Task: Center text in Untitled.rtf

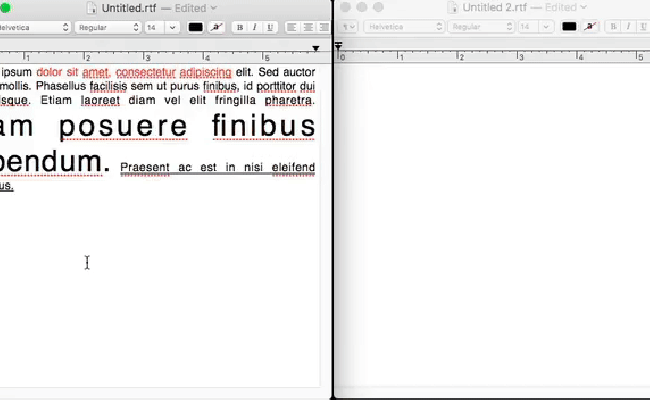Action: tap(308, 27)
